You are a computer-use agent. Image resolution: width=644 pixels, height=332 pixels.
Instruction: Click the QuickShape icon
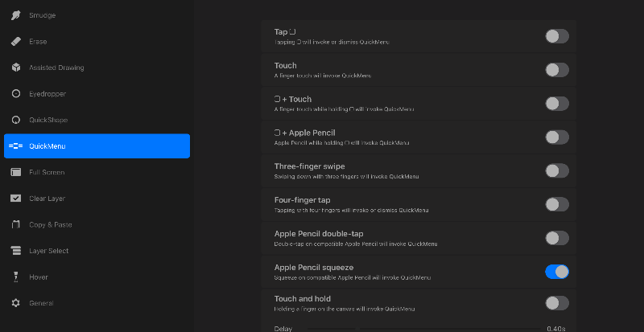(15, 120)
